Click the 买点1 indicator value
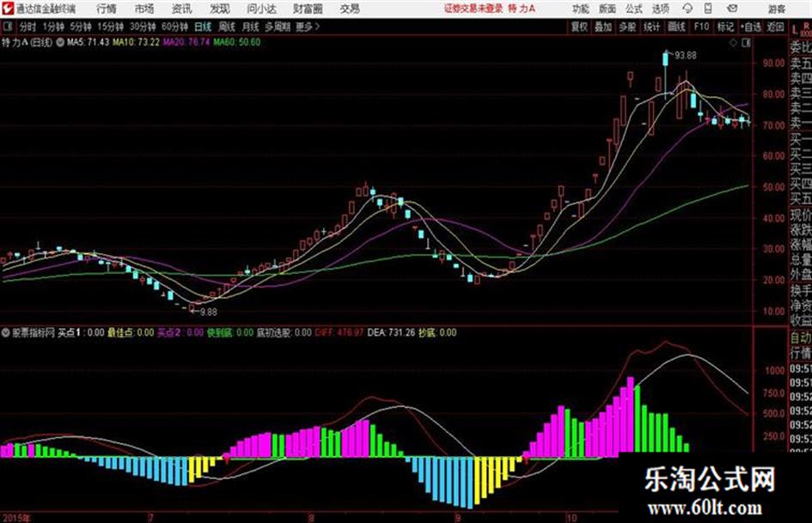This screenshot has width=812, height=523. pos(81,332)
